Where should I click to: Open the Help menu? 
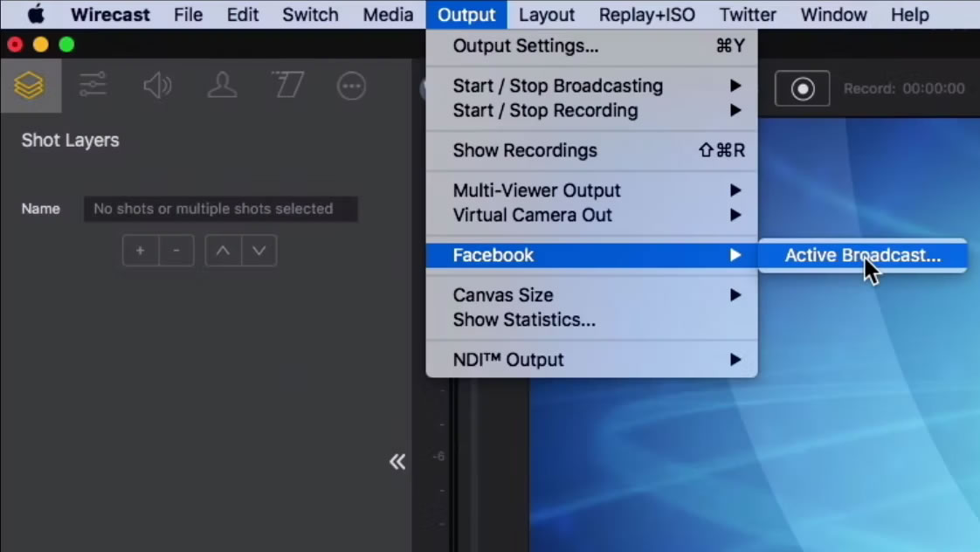point(910,14)
